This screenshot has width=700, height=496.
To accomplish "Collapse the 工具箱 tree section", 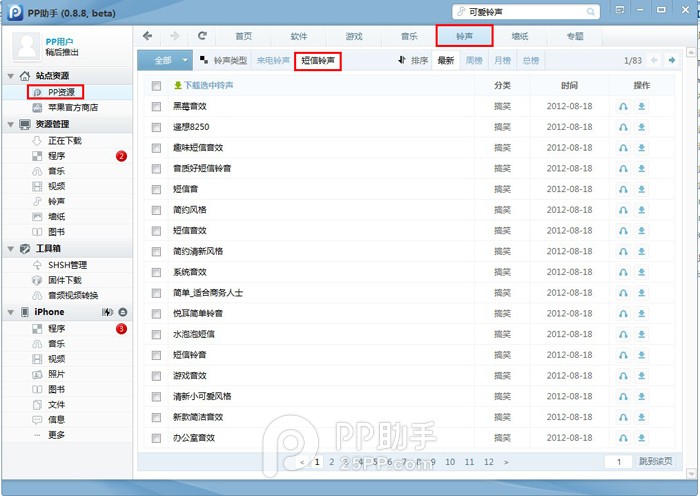I will [x=11, y=249].
